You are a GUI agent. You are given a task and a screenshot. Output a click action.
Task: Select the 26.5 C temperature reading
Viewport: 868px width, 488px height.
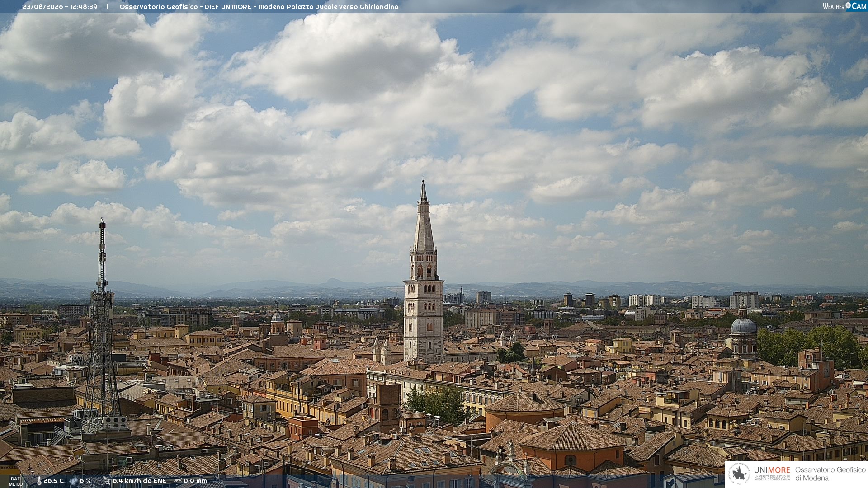[54, 481]
